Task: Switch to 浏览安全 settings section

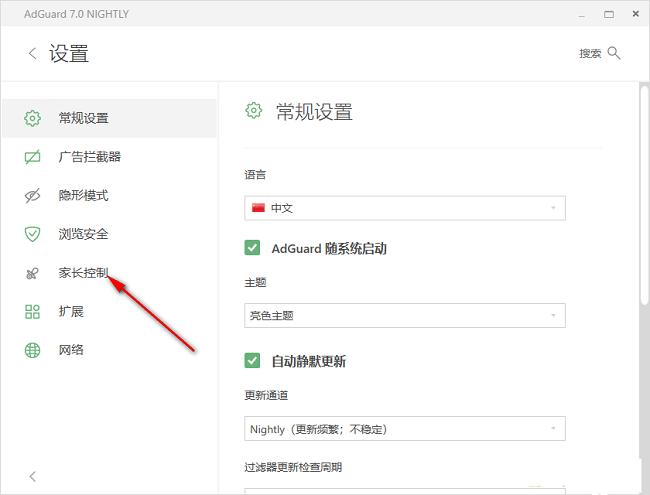Action: point(83,234)
